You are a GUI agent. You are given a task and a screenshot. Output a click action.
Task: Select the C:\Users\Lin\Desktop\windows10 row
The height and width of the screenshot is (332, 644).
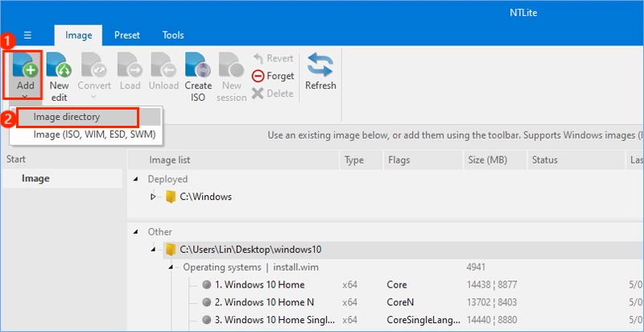tap(250, 250)
